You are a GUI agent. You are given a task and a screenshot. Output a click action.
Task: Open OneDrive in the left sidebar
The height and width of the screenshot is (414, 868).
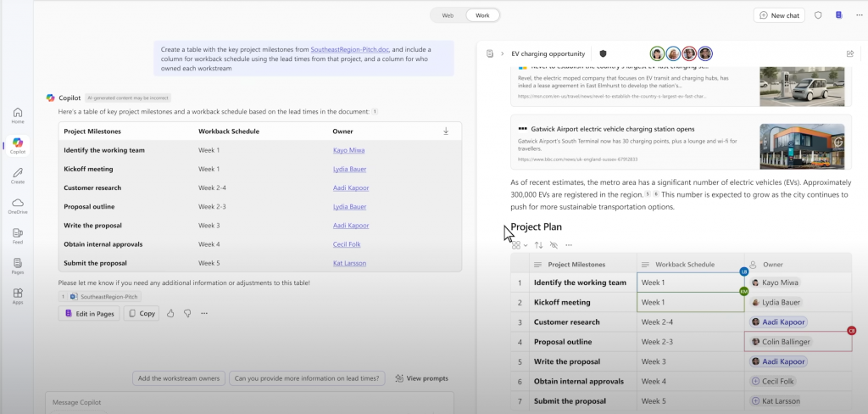click(18, 205)
